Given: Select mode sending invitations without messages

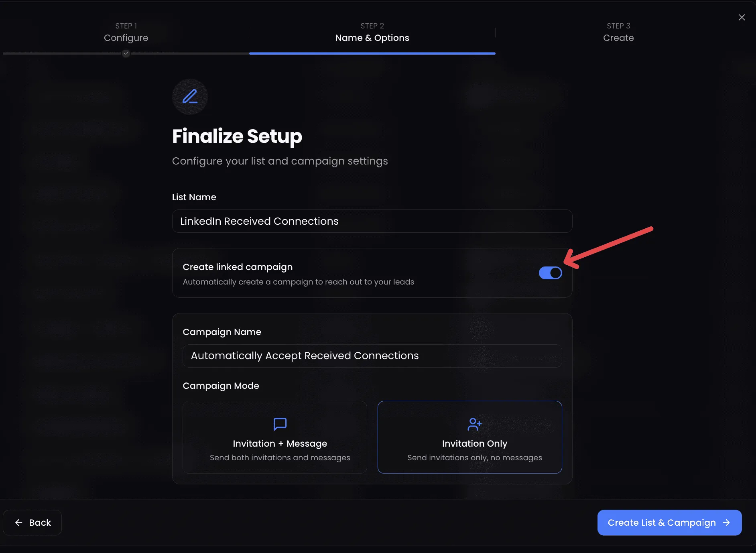Looking at the screenshot, I should (469, 437).
